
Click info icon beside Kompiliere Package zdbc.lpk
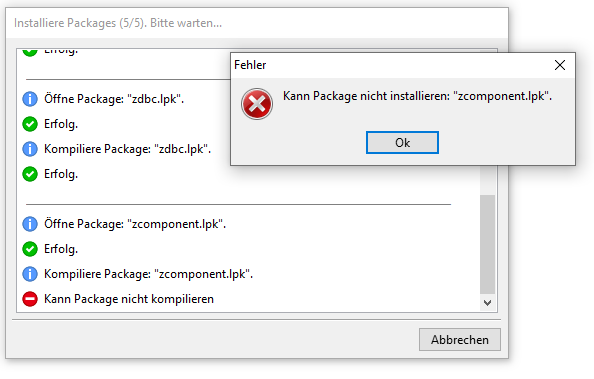coord(30,149)
